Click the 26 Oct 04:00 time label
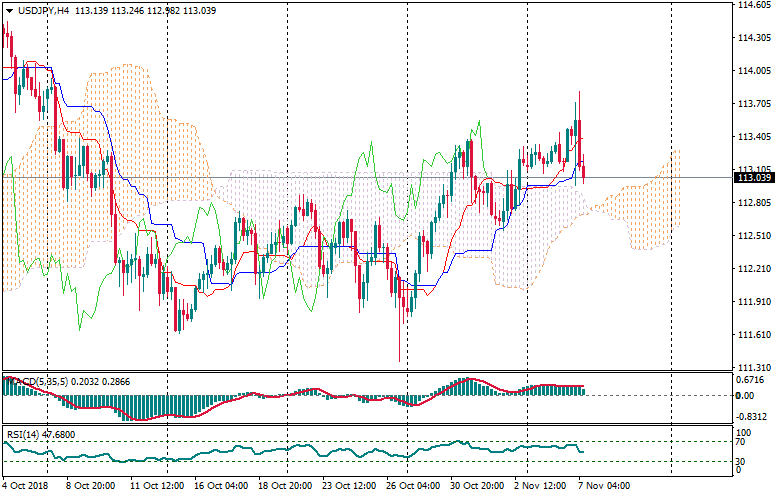The width and height of the screenshot is (775, 497). coord(414,487)
